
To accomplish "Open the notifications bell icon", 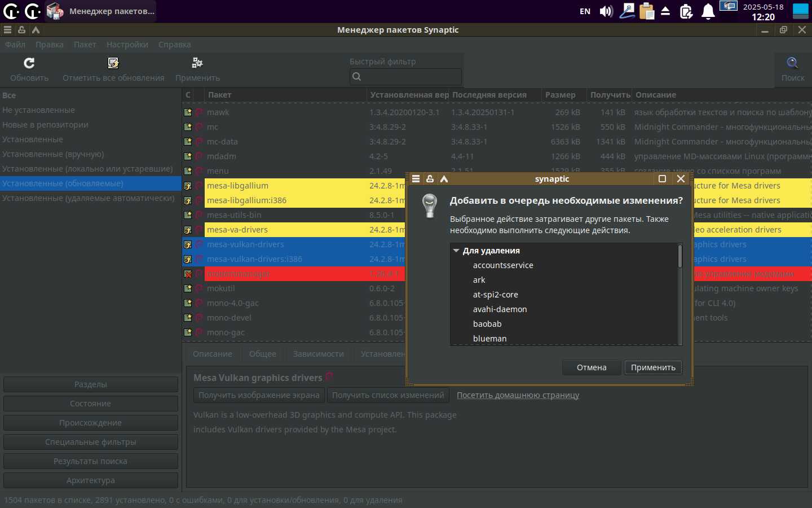I will coord(708,11).
